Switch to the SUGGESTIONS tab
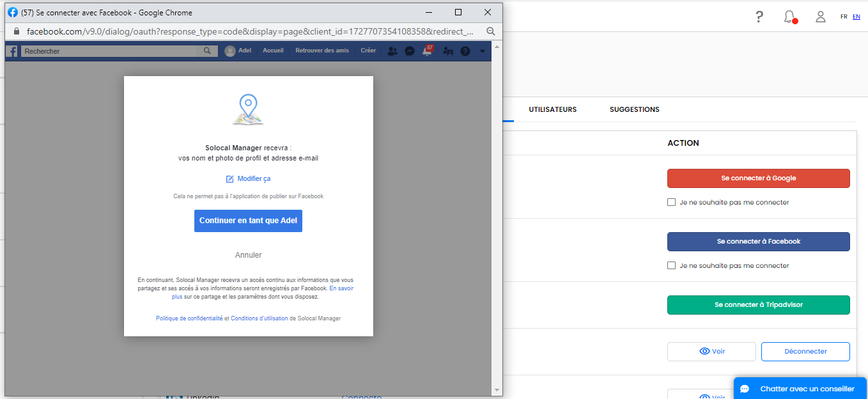The width and height of the screenshot is (868, 399). [x=635, y=109]
